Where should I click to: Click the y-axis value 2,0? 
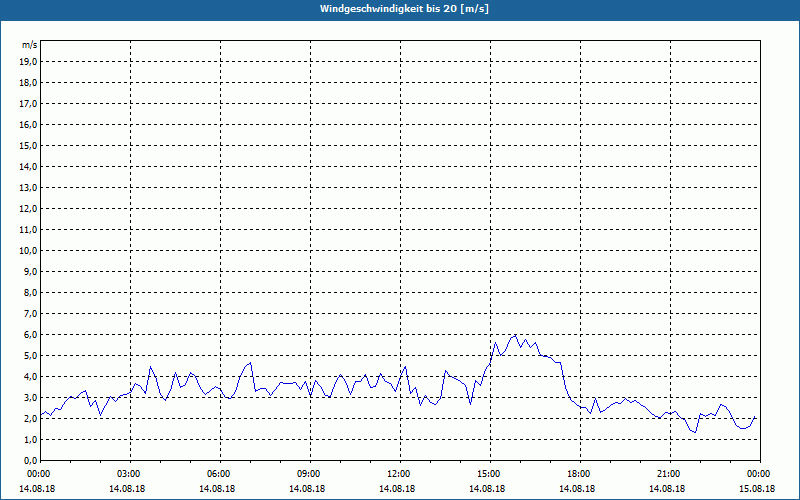click(x=30, y=418)
